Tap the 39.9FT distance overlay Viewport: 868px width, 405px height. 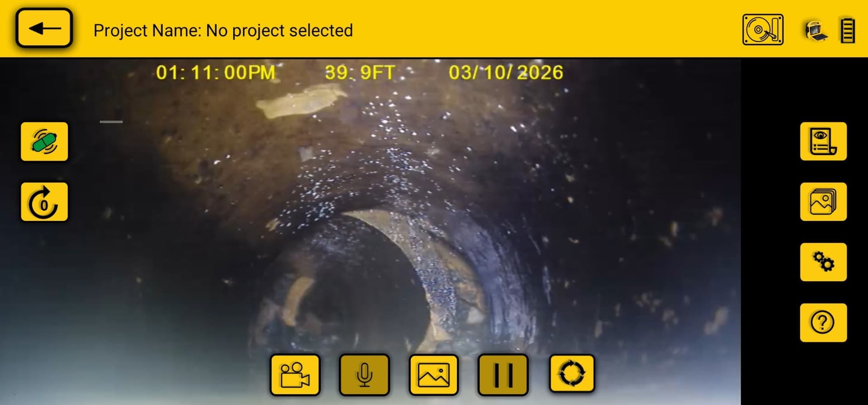click(x=360, y=72)
